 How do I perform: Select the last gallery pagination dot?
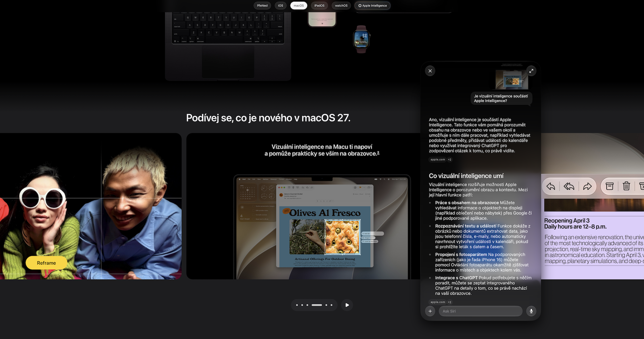tap(331, 305)
